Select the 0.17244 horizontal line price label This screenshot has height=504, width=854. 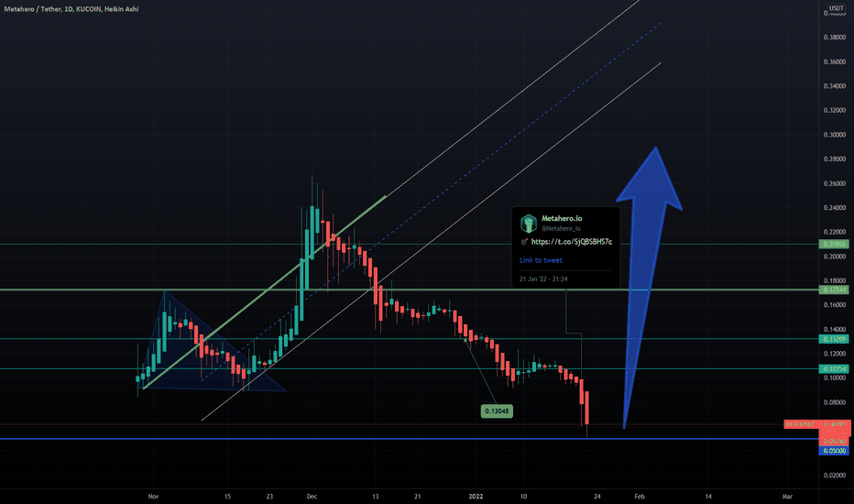(835, 290)
